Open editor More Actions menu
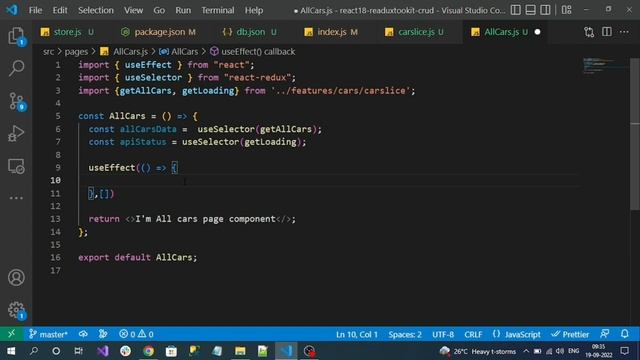Viewport: 640px width, 360px height. coord(624,32)
